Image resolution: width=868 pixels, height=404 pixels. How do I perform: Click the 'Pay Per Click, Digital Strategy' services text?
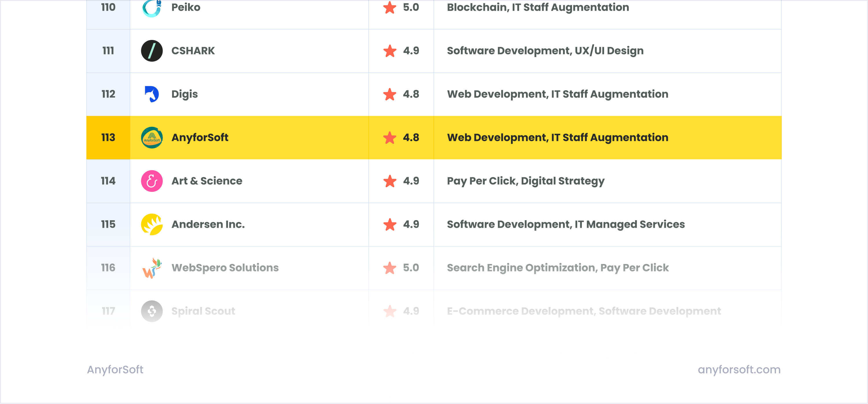525,181
